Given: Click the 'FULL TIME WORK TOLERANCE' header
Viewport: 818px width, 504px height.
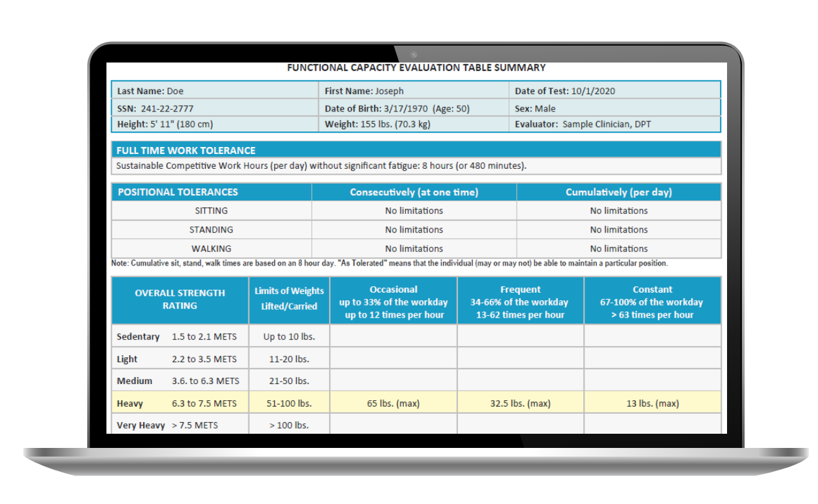Looking at the screenshot, I should point(416,150).
